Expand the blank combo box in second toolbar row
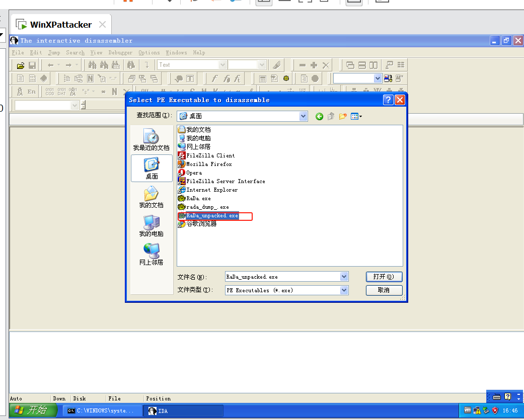Viewport: 524px width, 420px height. tap(378, 78)
